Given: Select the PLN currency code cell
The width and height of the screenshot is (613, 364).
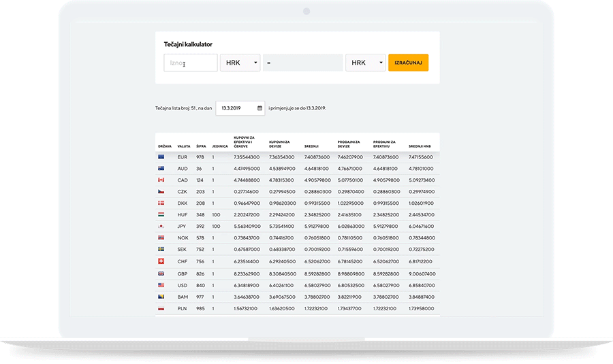Looking at the screenshot, I should point(183,308).
